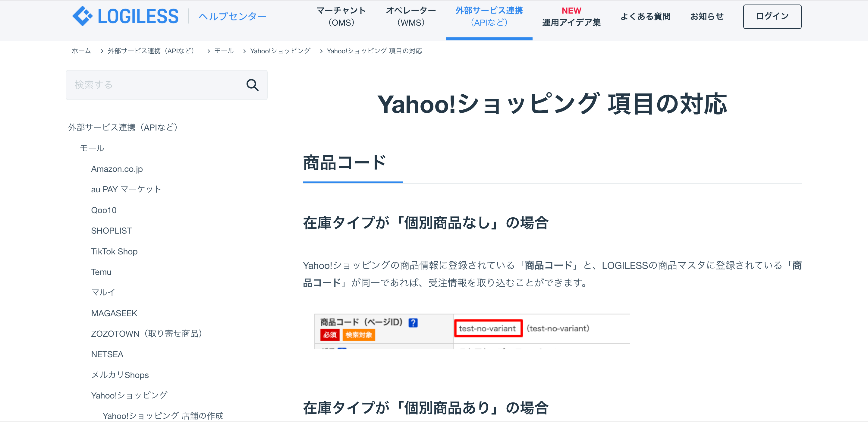The image size is (868, 422).
Task: Open the オペレーター (WMS) menu
Action: pyautogui.click(x=410, y=17)
